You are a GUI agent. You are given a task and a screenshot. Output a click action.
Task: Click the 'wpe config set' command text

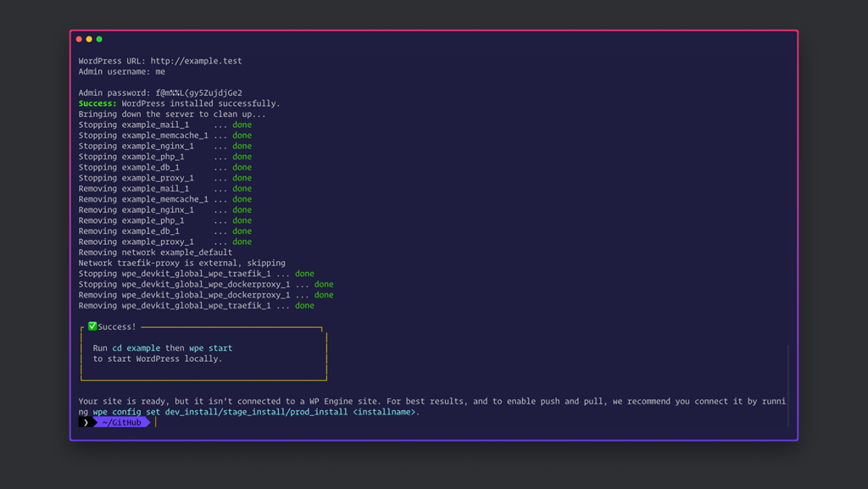point(126,412)
